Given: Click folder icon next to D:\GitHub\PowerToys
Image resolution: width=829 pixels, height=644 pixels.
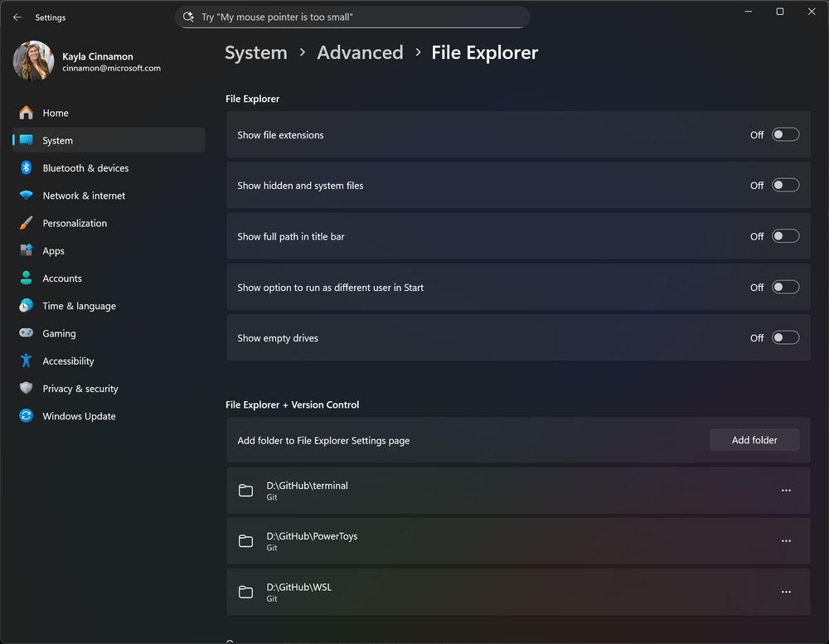Looking at the screenshot, I should (246, 541).
